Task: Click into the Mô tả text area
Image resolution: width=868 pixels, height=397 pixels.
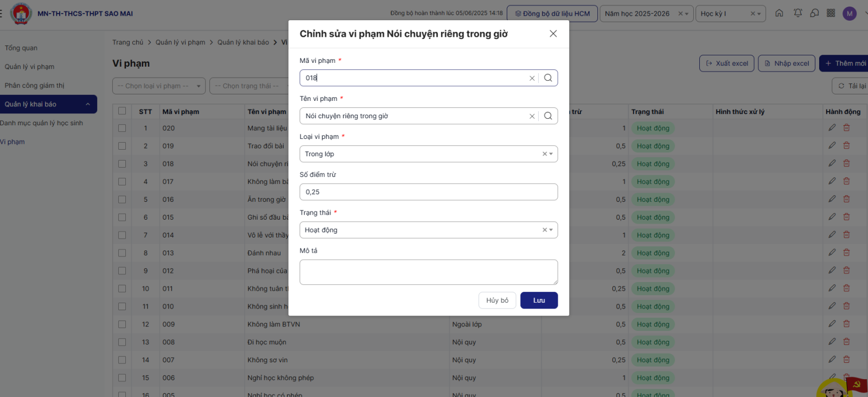Action: tap(428, 272)
